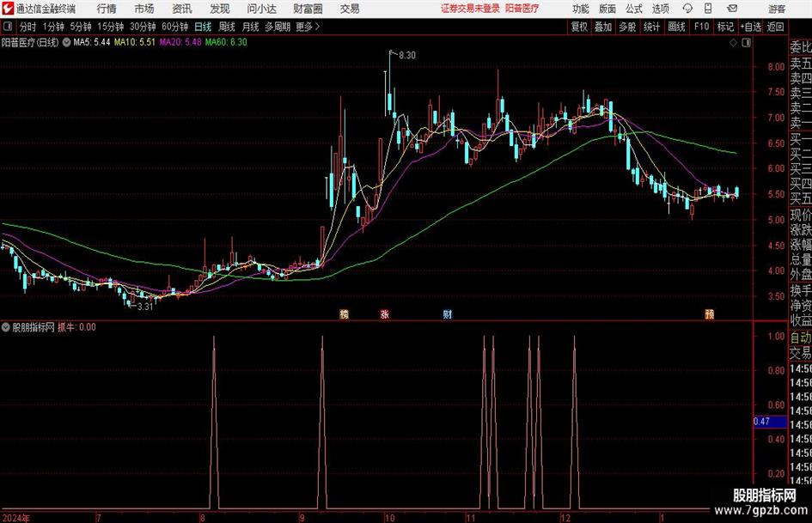Expand 更多 period options

308,27
